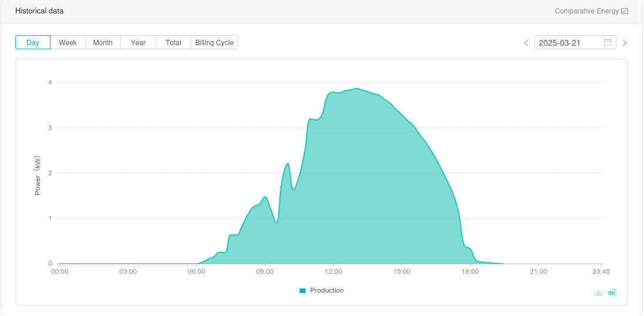Click the 18:00 label on time axis

(x=470, y=271)
